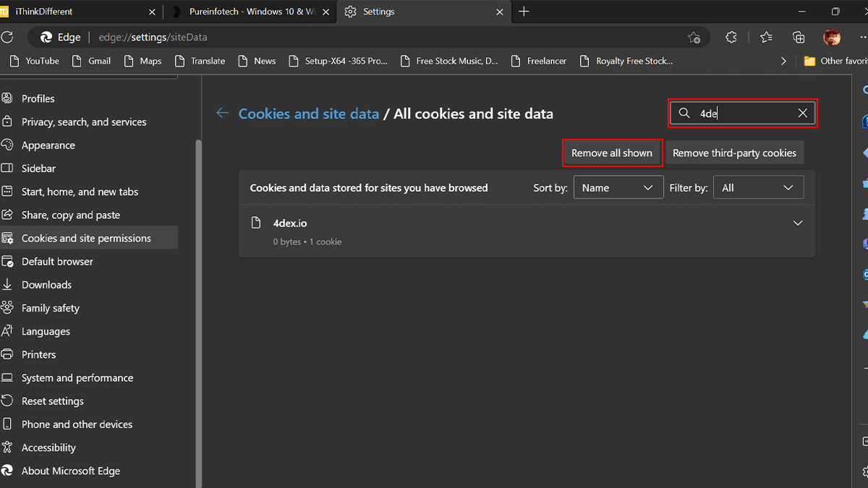Expand the 4dex.io cookie entry

click(x=797, y=223)
